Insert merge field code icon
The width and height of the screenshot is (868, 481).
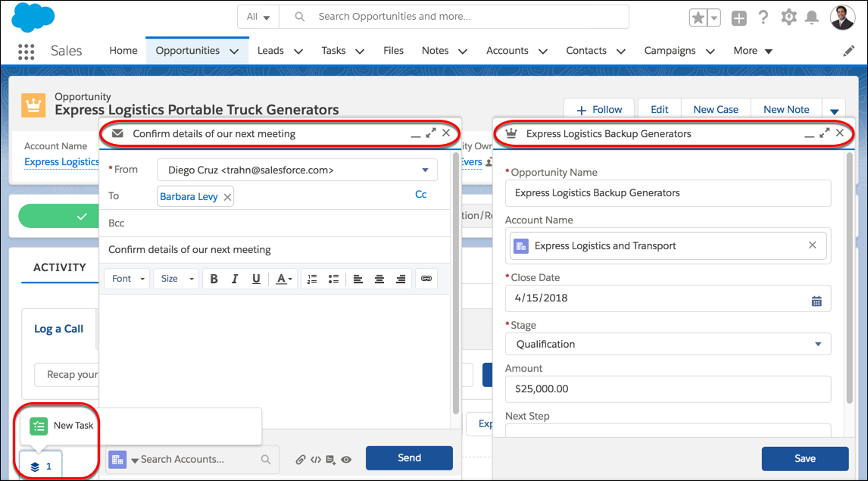point(316,460)
